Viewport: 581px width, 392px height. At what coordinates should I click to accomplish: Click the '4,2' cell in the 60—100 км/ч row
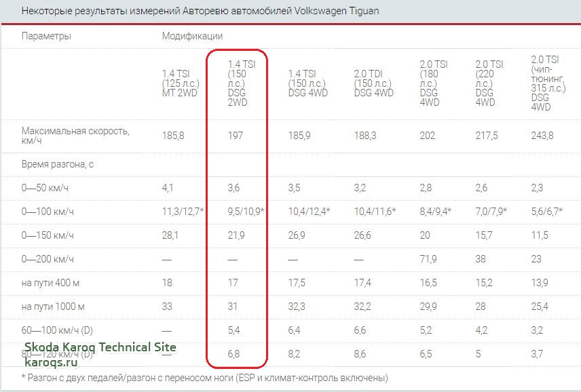tap(481, 330)
